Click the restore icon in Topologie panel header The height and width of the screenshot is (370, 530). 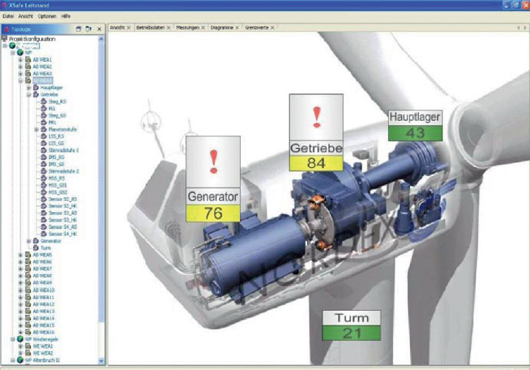pos(78,29)
